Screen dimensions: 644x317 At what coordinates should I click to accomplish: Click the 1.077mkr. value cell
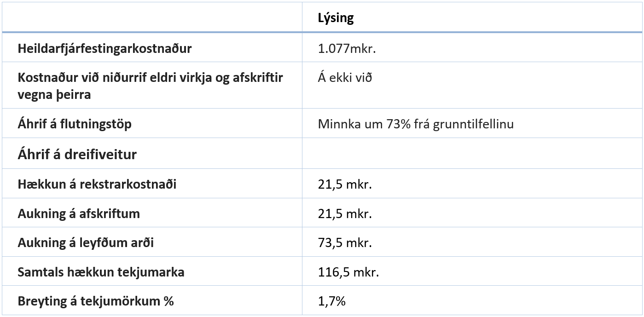click(x=347, y=48)
